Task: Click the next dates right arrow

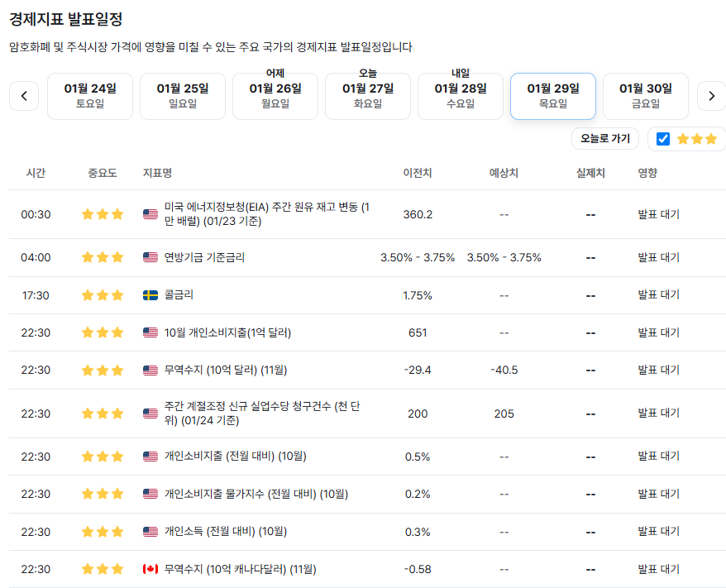Action: [x=711, y=96]
